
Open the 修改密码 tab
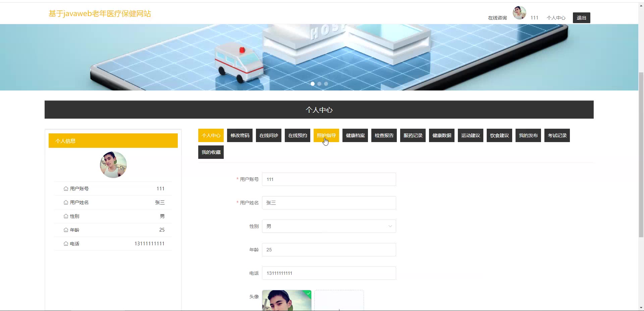coord(240,135)
